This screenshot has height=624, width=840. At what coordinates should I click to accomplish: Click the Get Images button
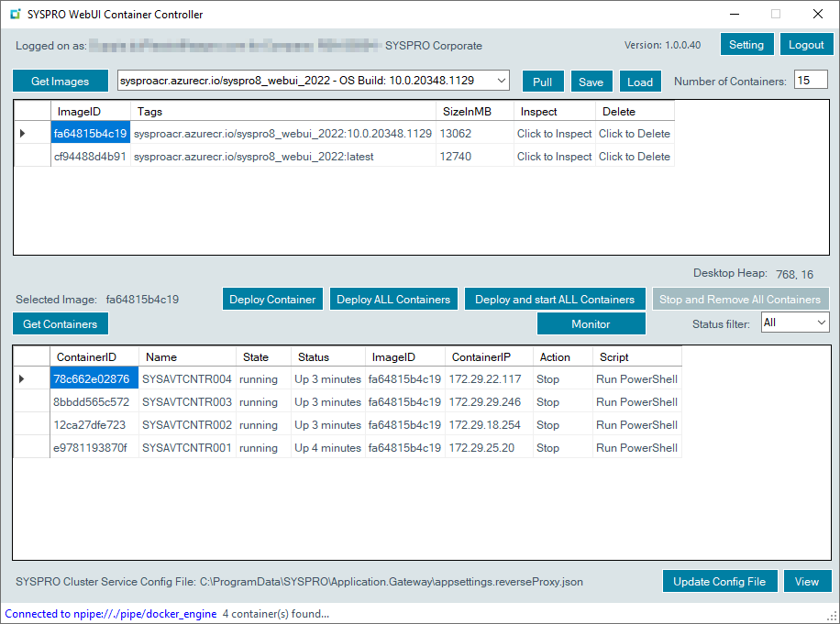(61, 82)
